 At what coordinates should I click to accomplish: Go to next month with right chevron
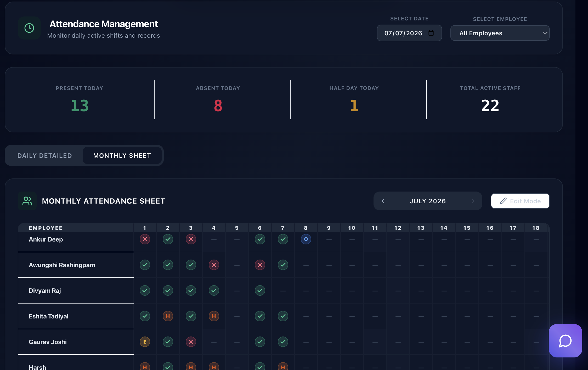click(473, 201)
